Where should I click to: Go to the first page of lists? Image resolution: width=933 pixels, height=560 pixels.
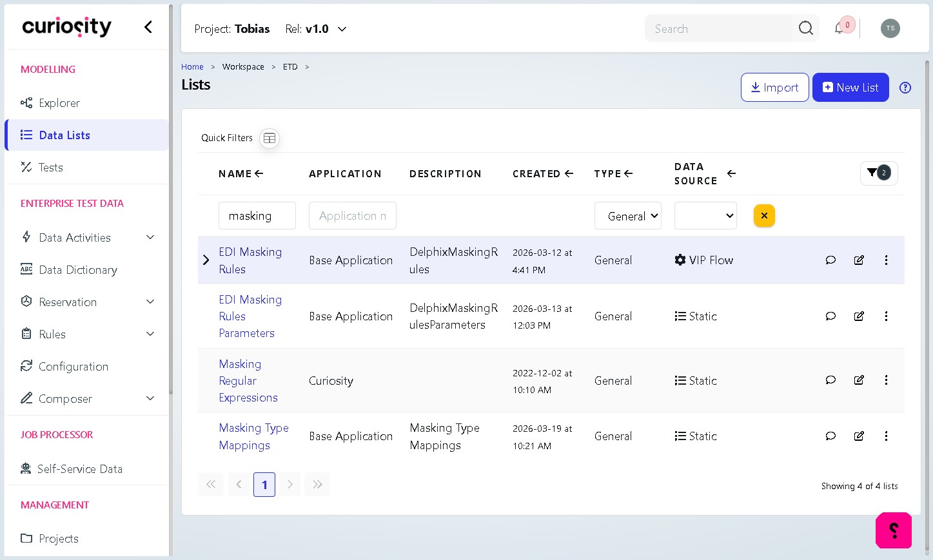[211, 485]
